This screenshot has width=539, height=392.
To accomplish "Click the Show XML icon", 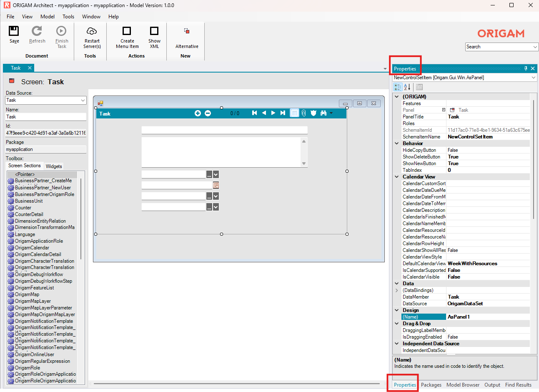I will [x=154, y=31].
